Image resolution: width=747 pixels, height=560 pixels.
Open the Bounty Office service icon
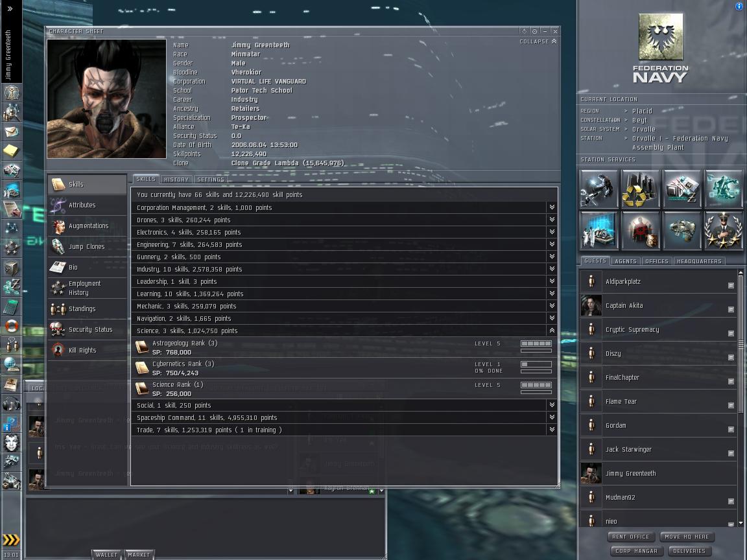click(640, 231)
